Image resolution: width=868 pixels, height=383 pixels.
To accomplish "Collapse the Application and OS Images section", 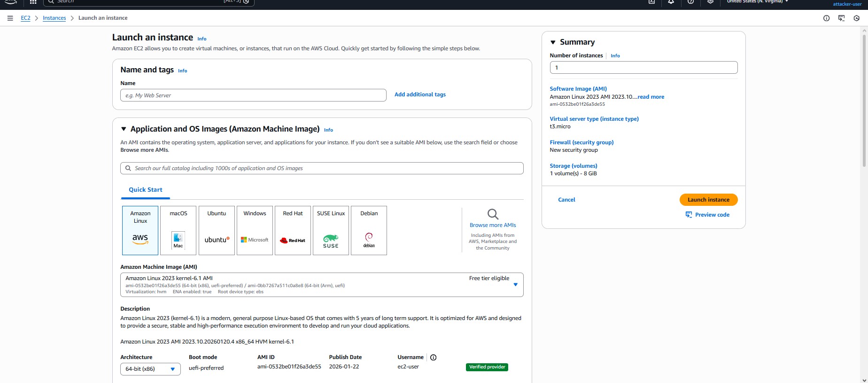I will (x=124, y=129).
